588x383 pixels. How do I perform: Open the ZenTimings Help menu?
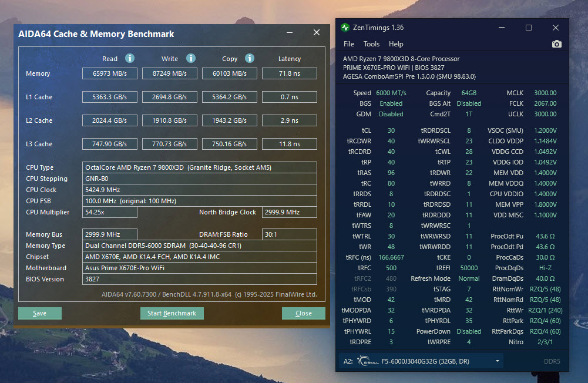396,44
